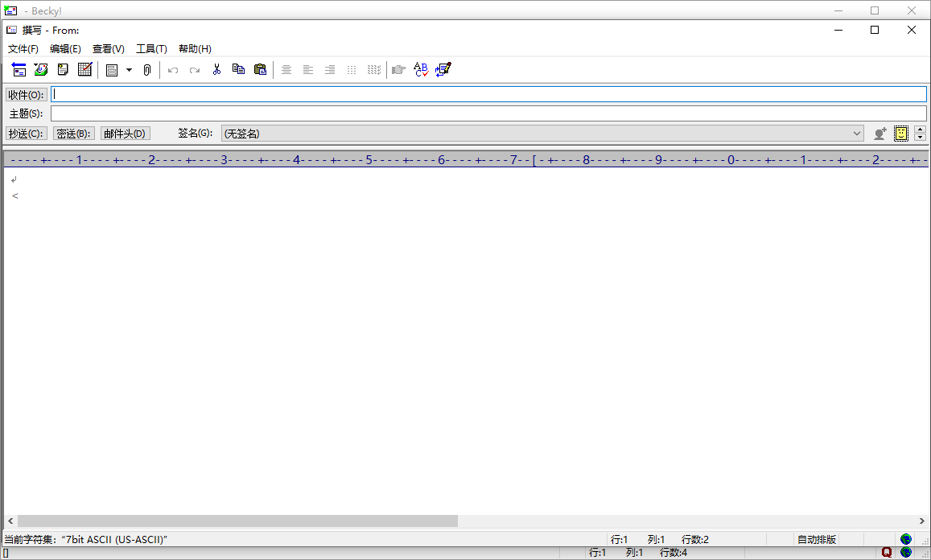Attach a file with the paperclip icon
The image size is (931, 560).
tap(147, 70)
